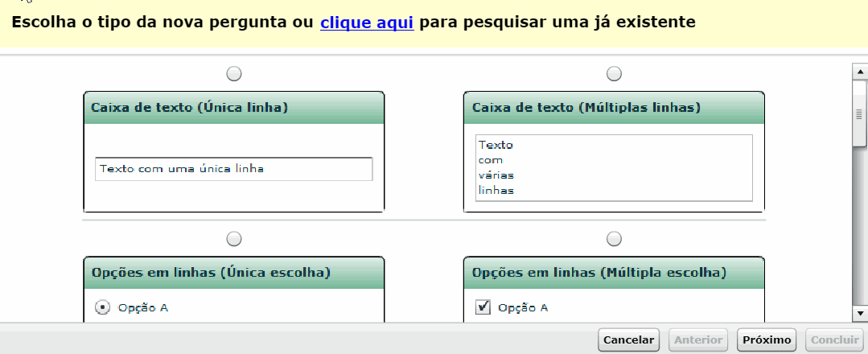
Task: Click the Opções em linhas (Única escolha) header
Action: pos(233,273)
